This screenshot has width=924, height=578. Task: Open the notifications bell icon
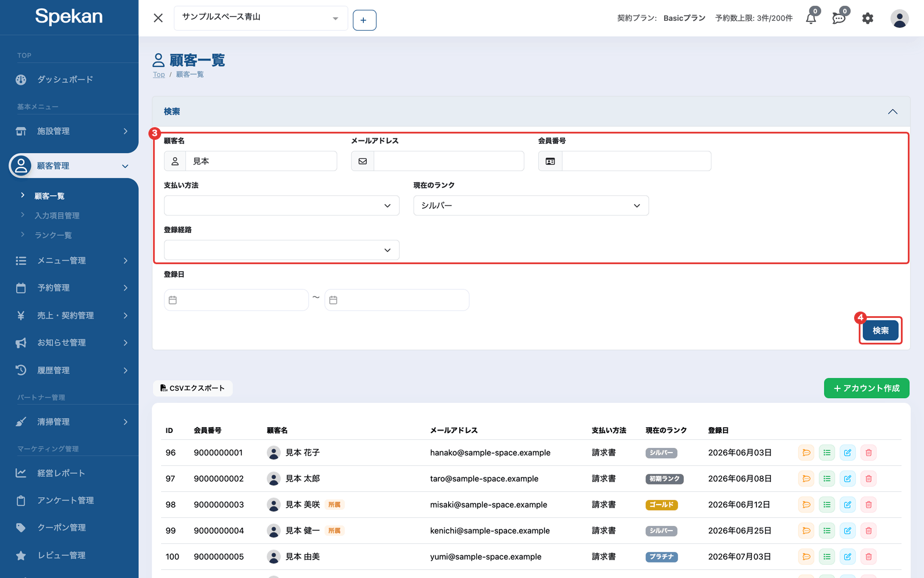coord(811,18)
